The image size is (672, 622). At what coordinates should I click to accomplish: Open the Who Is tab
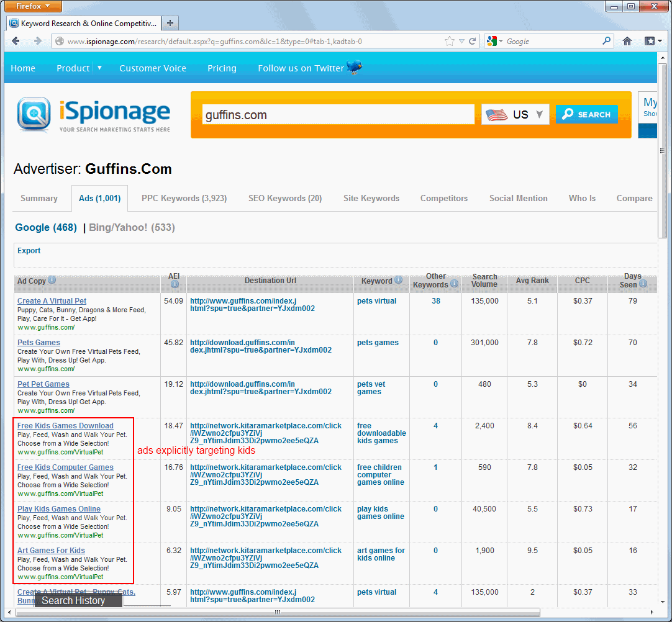(582, 199)
